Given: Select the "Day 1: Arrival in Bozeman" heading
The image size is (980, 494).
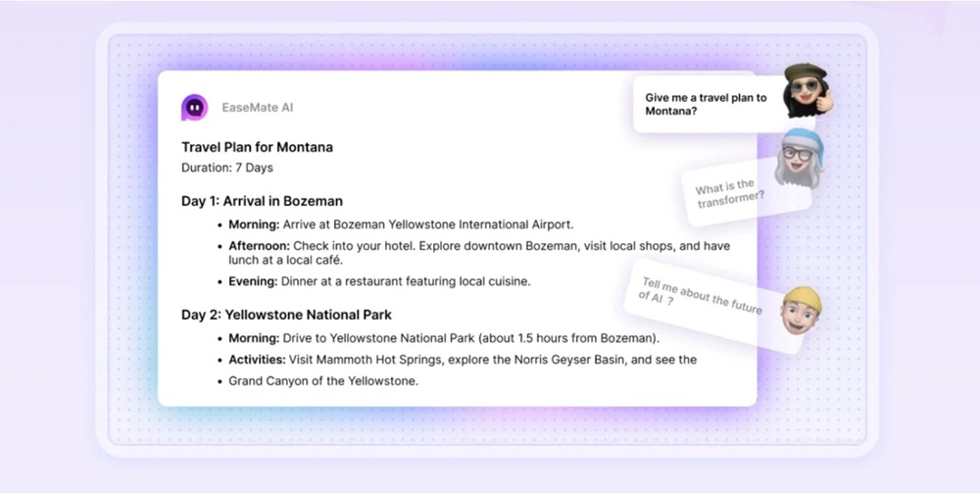Looking at the screenshot, I should (x=262, y=201).
